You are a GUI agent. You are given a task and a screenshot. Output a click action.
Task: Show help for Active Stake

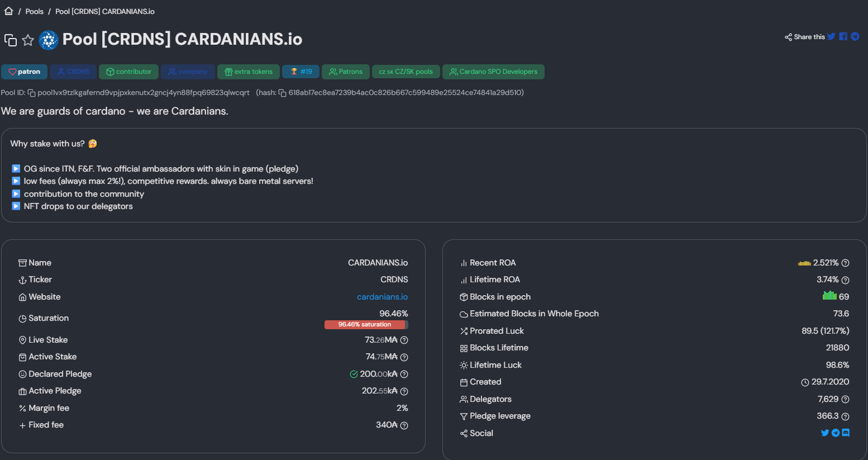(404, 357)
